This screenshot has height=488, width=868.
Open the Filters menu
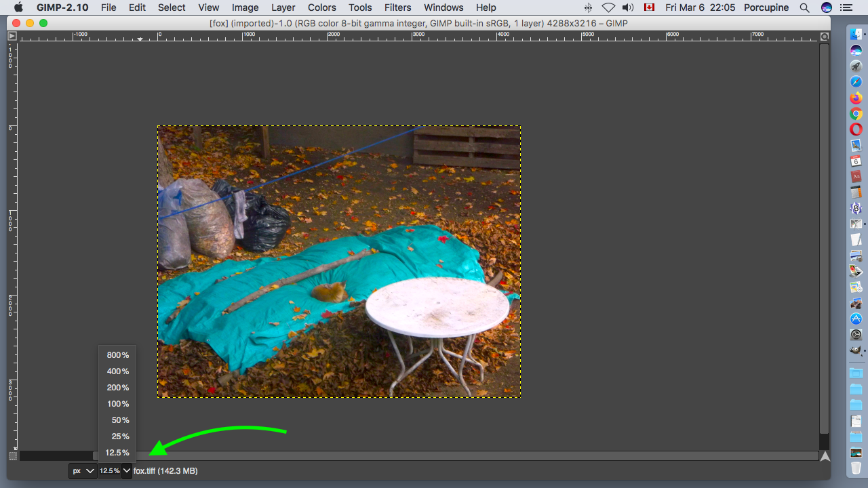pos(397,7)
